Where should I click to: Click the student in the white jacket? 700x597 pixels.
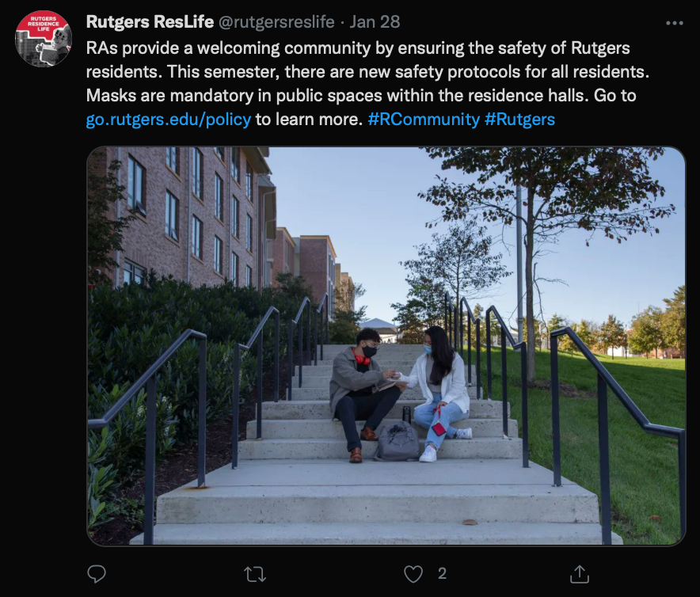click(x=439, y=393)
